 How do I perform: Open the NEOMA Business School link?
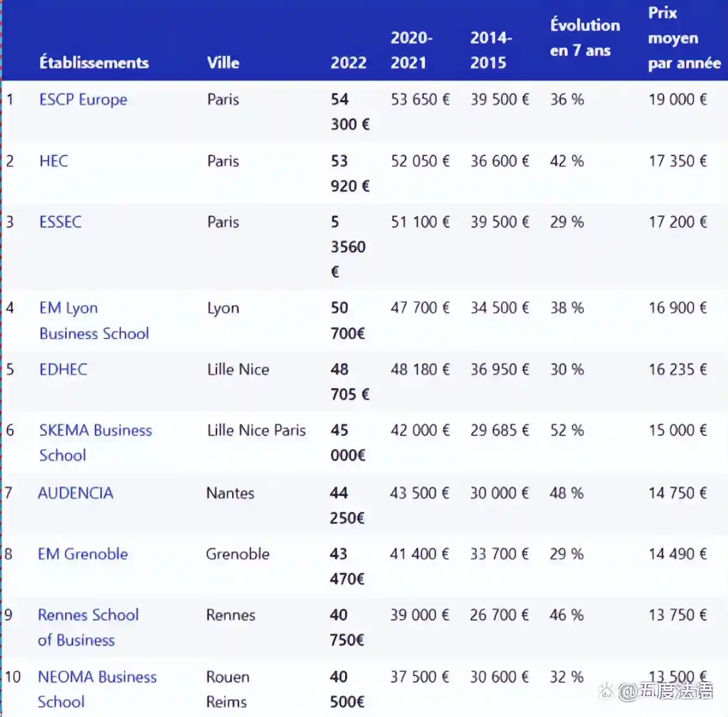coord(97,689)
